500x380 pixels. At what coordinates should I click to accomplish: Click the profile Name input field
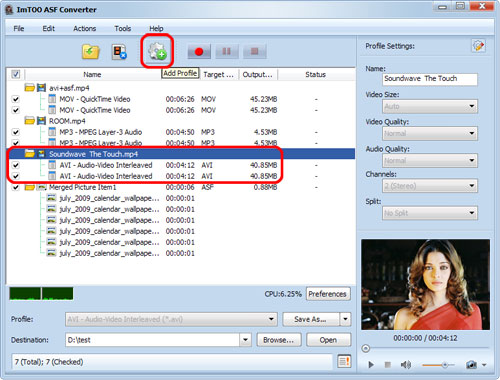point(430,79)
